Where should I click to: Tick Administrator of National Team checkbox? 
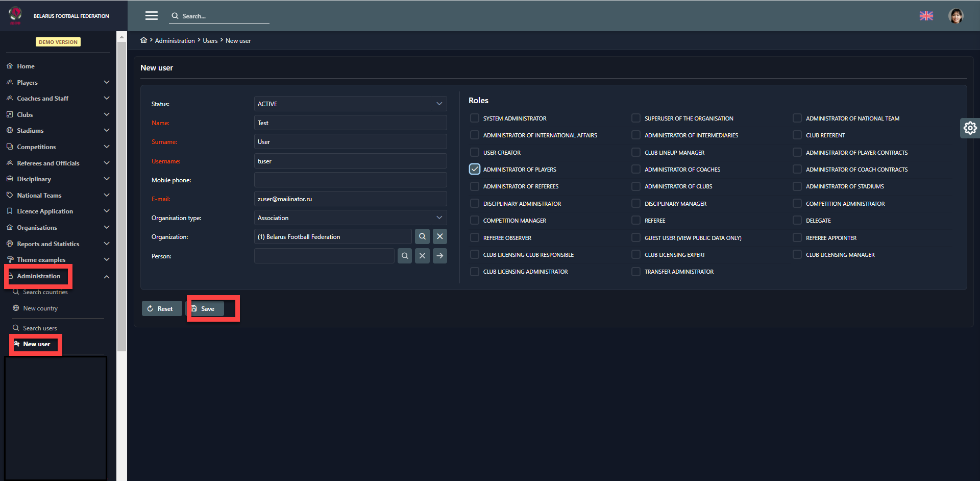tap(797, 118)
